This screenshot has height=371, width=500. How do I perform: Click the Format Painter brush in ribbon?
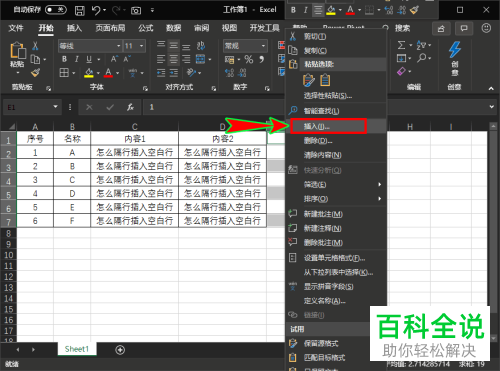tap(35, 72)
